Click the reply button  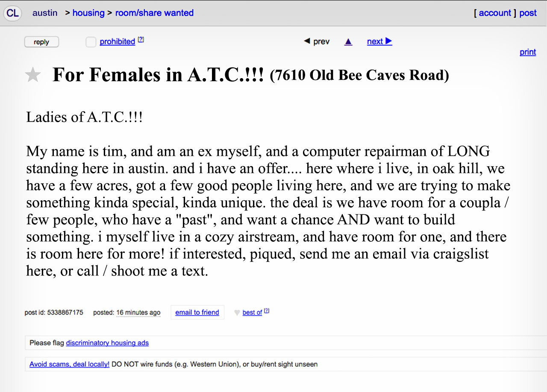pyautogui.click(x=41, y=42)
